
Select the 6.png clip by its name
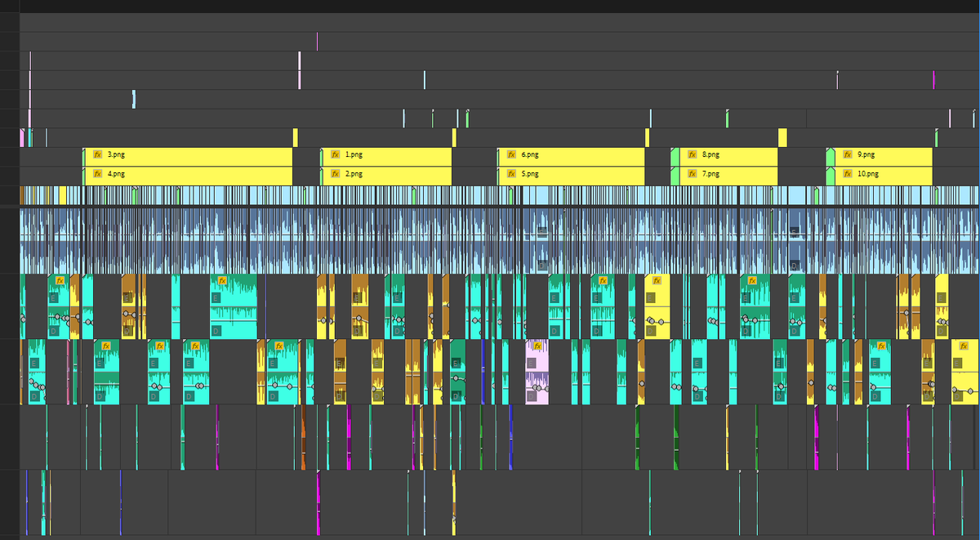tap(530, 154)
